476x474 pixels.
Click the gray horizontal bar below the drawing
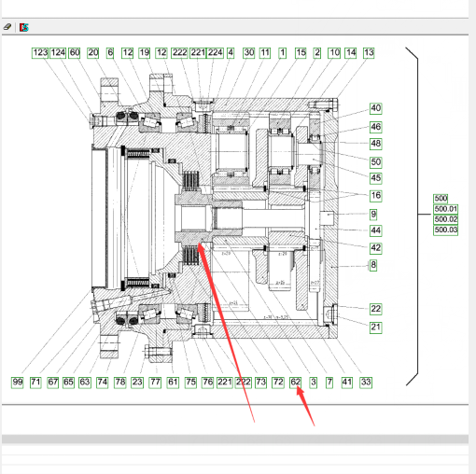(x=235, y=439)
